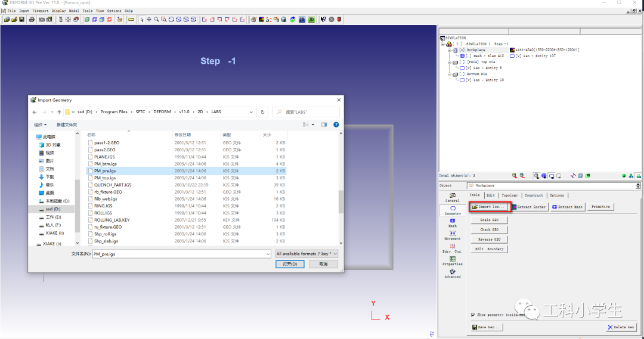Open the Input menu
The width and height of the screenshot is (644, 339).
[24, 11]
